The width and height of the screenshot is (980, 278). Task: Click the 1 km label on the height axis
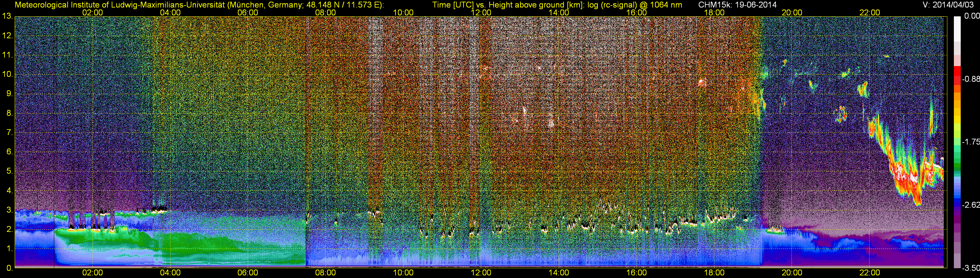point(9,249)
